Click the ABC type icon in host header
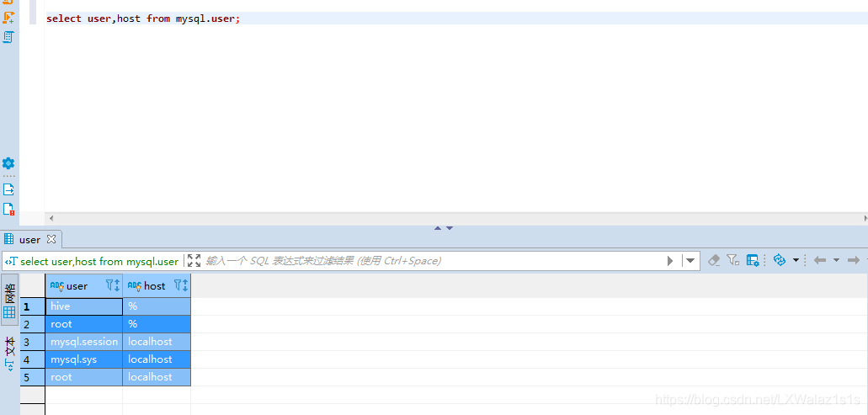Screen dimensions: 868x415 point(135,285)
